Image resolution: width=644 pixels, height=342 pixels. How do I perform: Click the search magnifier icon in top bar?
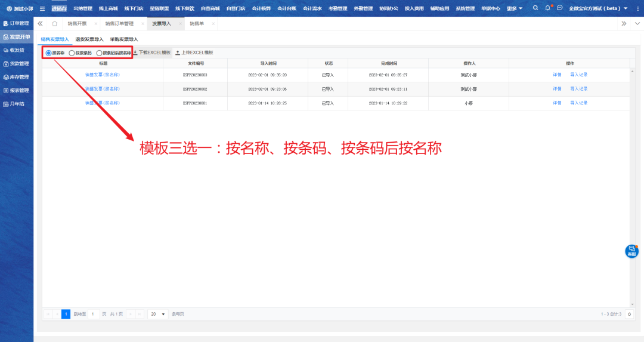pos(535,8)
